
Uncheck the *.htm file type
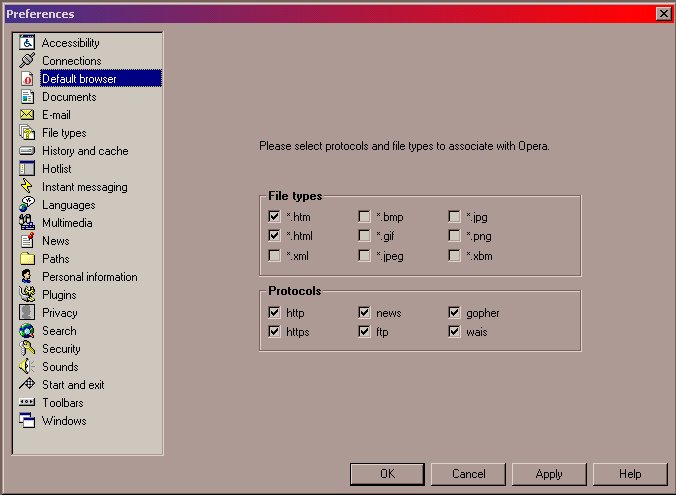[274, 216]
